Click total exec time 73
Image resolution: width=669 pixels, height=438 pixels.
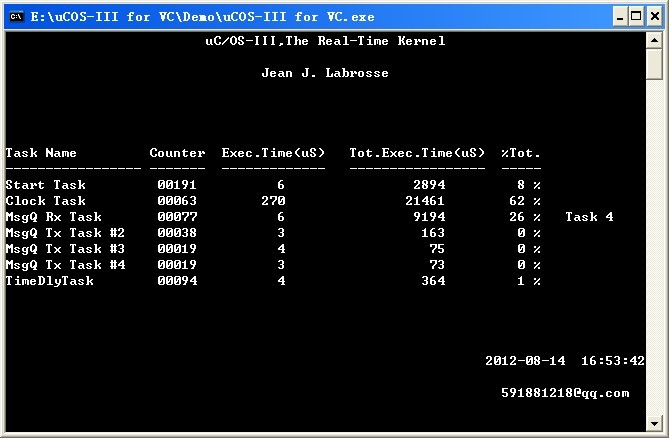pos(437,265)
